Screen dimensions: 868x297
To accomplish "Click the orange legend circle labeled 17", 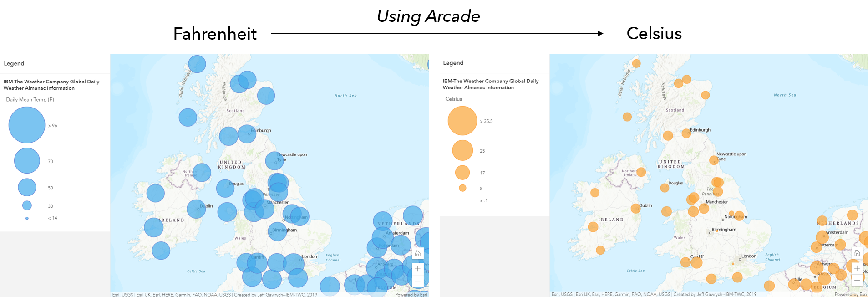I will [462, 173].
